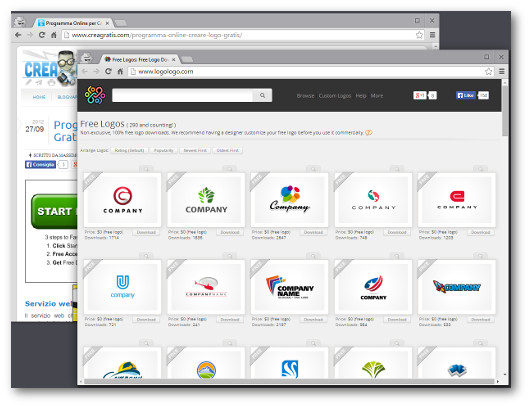Arrange logos by Popularity
530x407 pixels.
164,150
